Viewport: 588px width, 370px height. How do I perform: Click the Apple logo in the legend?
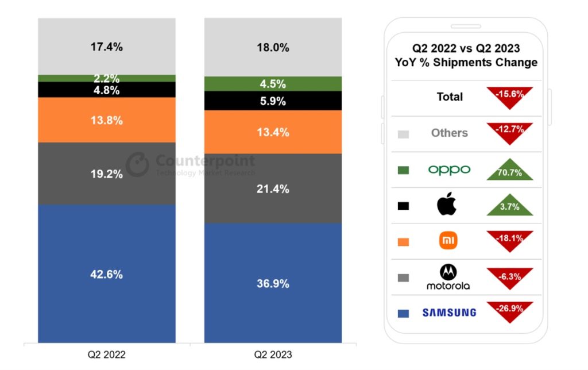pyautogui.click(x=446, y=205)
